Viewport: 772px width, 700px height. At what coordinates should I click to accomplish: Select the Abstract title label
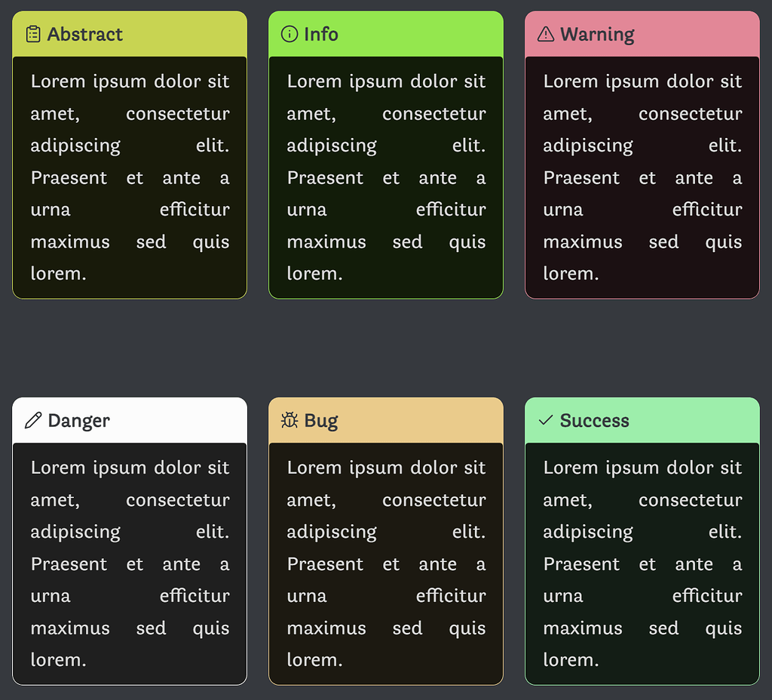pos(85,33)
